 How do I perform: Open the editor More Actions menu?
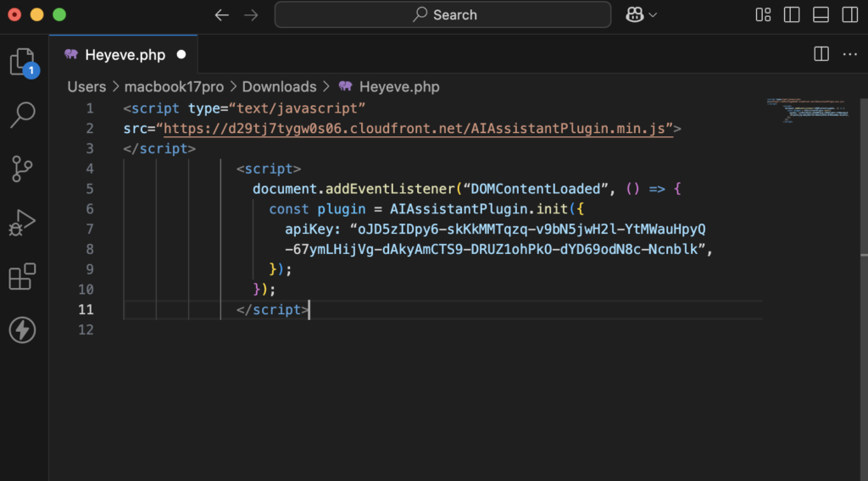click(849, 54)
